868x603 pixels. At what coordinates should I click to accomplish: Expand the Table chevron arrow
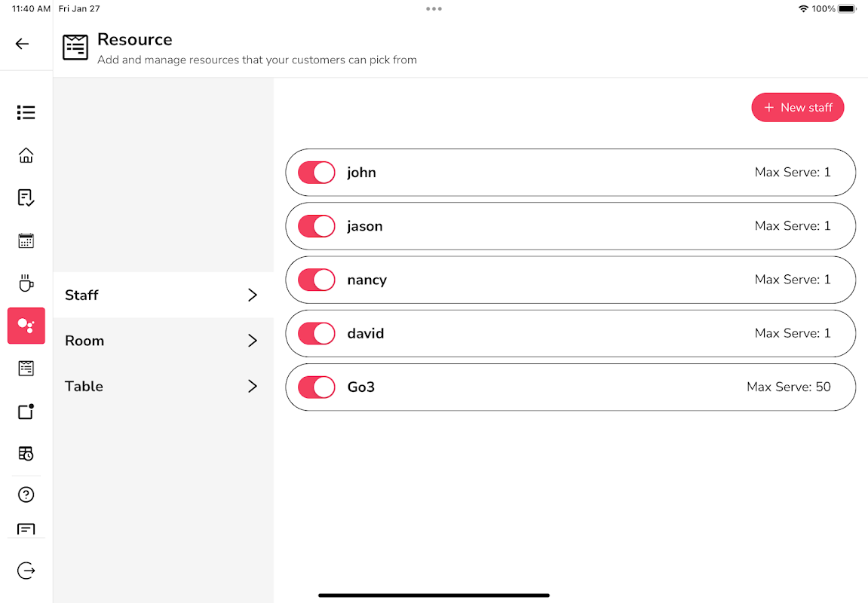(253, 386)
